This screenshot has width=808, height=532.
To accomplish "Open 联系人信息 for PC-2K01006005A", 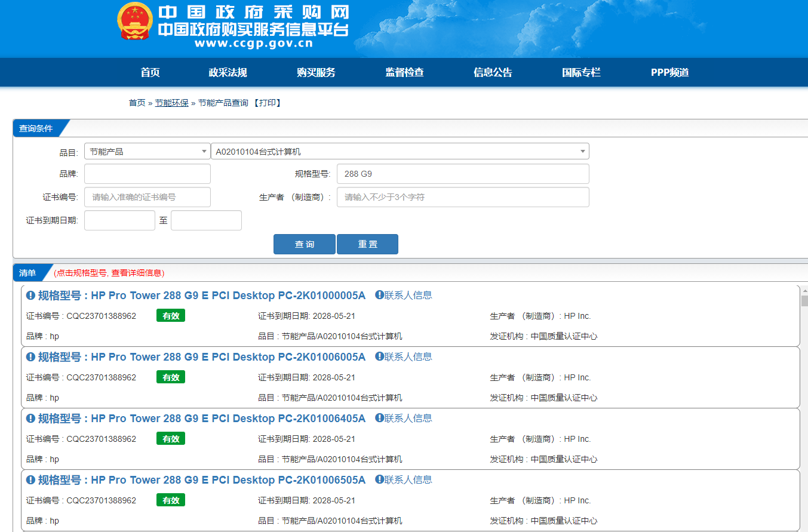I will pyautogui.click(x=408, y=356).
